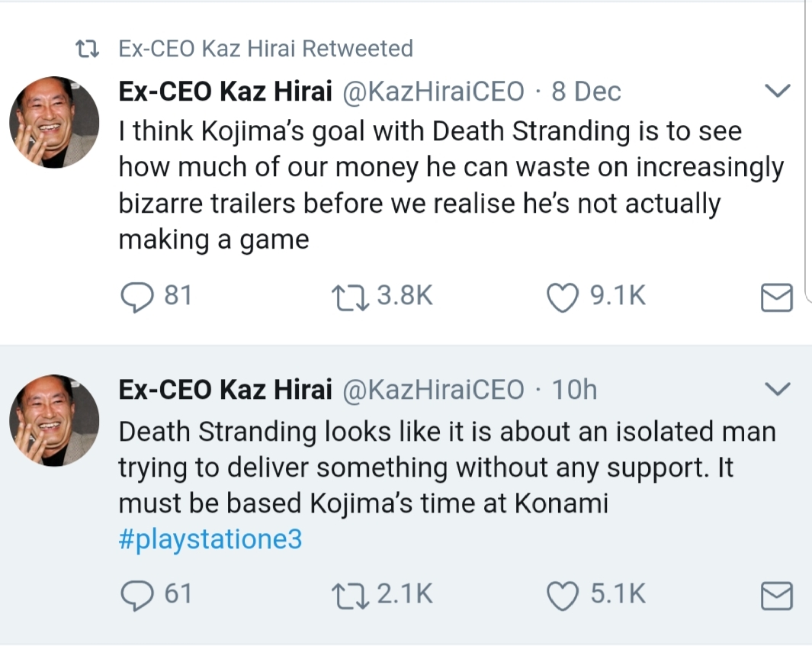Click the 'Ex-CEO Kaz Hirai Retweeted' label
This screenshot has height=646, width=812.
266,49
